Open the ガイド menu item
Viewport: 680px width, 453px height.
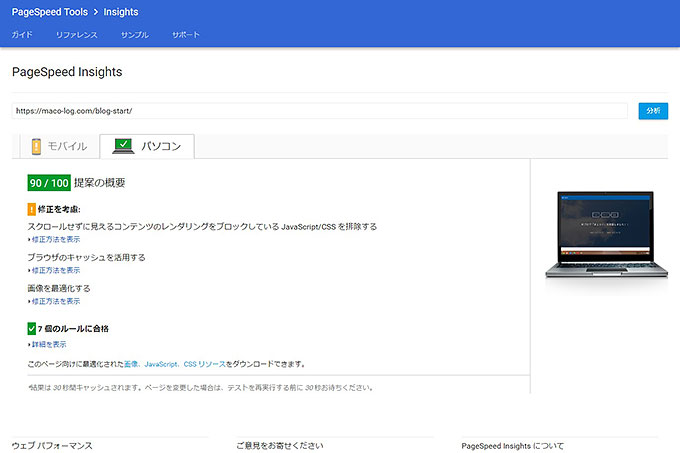point(22,35)
